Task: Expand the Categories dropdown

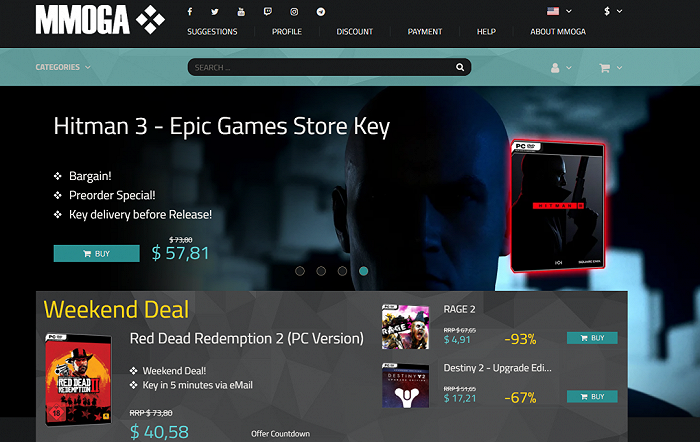Action: point(63,67)
